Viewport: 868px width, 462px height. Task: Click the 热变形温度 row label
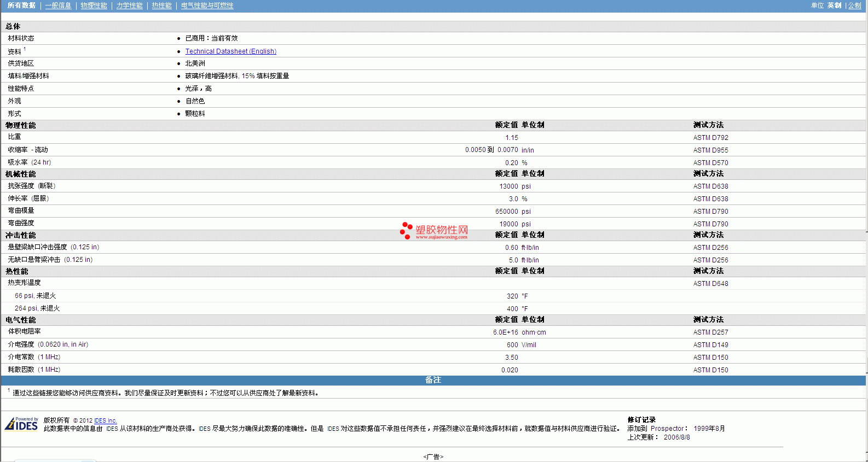pyautogui.click(x=24, y=283)
